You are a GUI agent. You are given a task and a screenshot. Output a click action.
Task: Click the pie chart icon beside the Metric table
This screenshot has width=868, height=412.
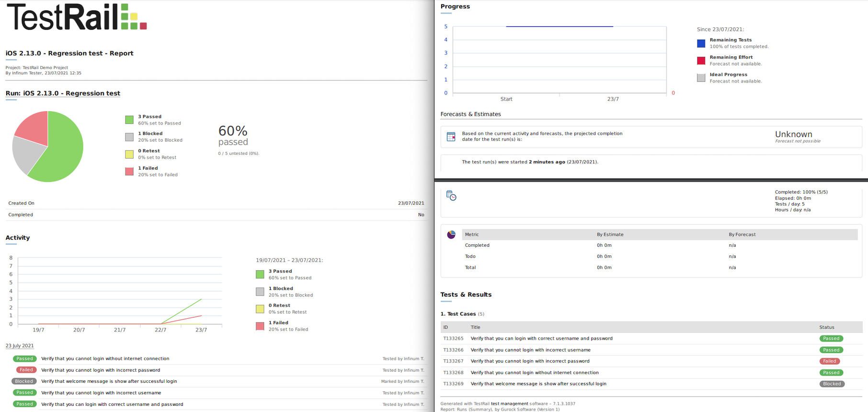coord(451,235)
